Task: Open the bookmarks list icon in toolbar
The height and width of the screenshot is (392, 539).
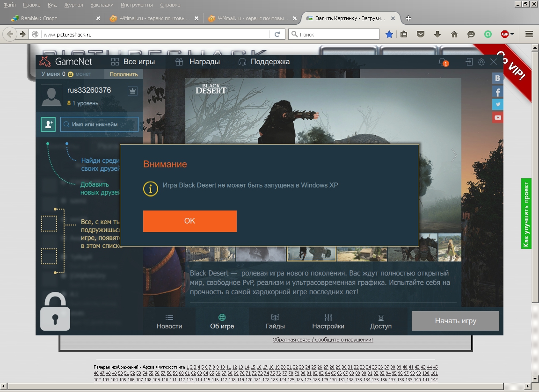Action: pos(404,34)
